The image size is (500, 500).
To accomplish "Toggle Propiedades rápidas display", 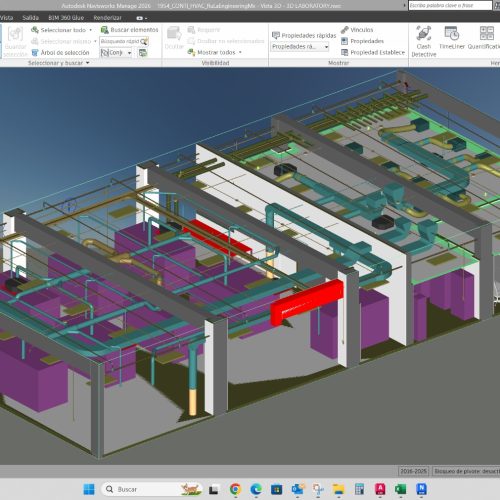I will tap(304, 35).
